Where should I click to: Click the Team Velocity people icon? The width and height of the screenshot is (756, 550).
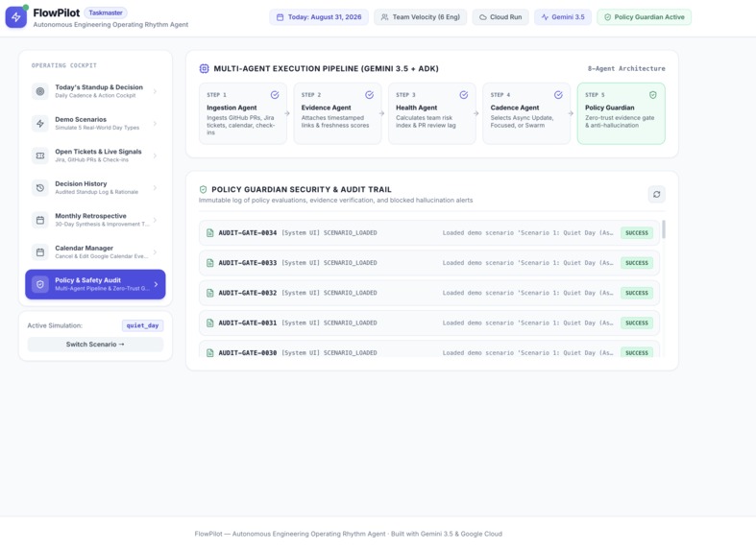[384, 17]
